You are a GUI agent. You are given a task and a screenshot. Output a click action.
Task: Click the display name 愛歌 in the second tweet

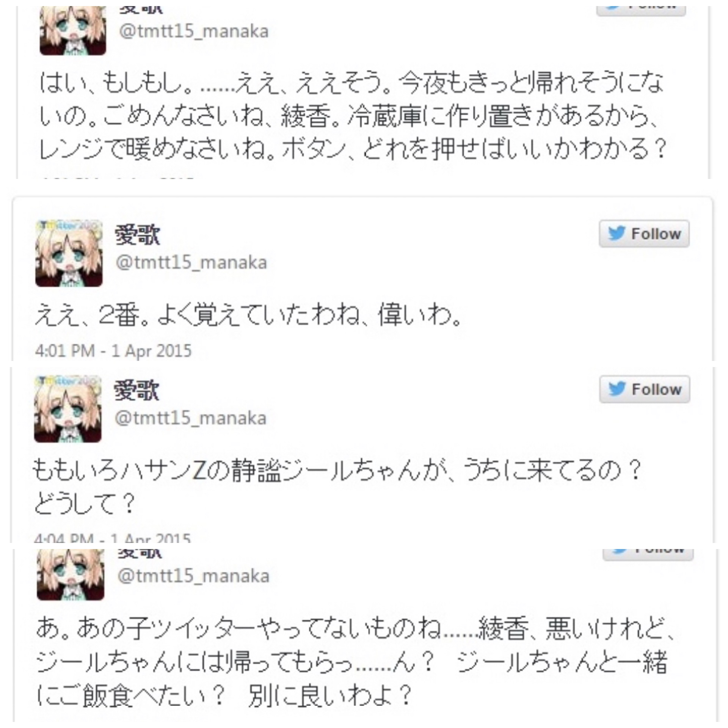[x=138, y=234]
